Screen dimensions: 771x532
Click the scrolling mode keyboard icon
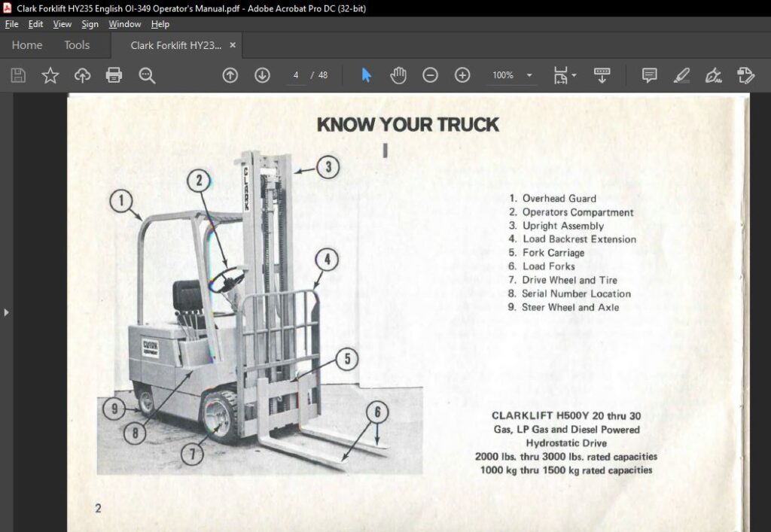[602, 75]
